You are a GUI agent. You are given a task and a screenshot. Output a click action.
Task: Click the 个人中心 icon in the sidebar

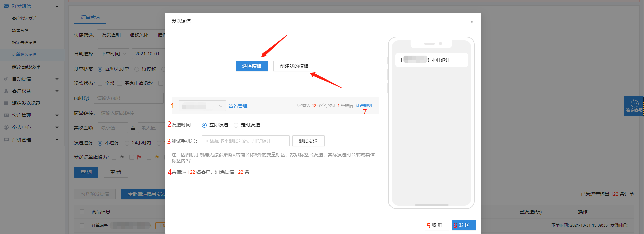[6, 127]
